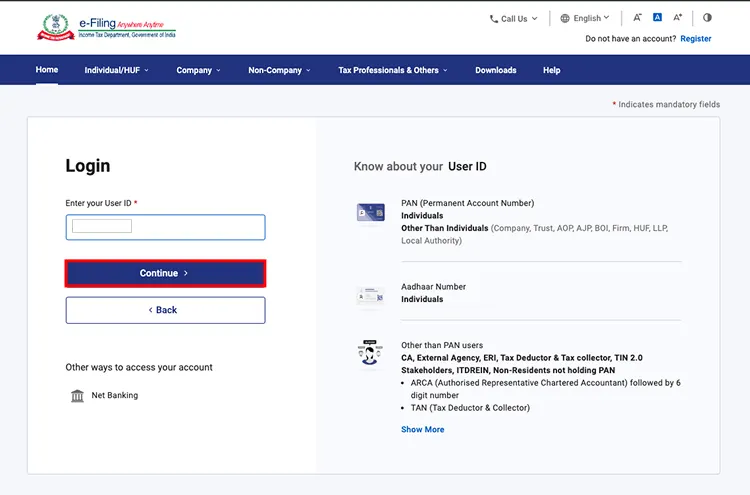Open the Help menu item
Screen dimensions: 750x495
551,70
